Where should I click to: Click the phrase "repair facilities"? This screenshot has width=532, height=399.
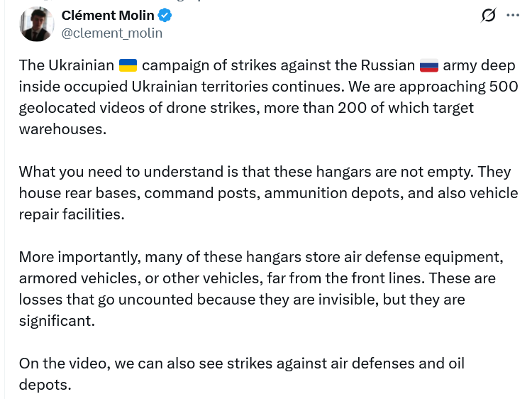pyautogui.click(x=71, y=214)
